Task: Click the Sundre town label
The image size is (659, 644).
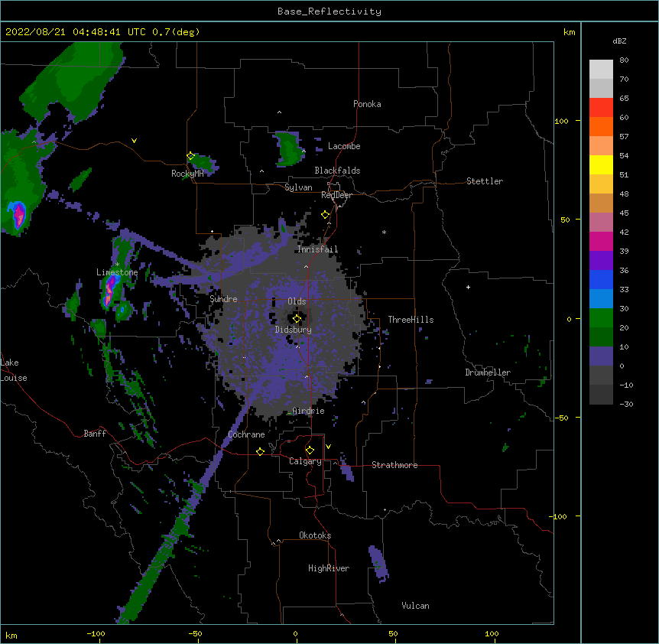Action: point(223,299)
